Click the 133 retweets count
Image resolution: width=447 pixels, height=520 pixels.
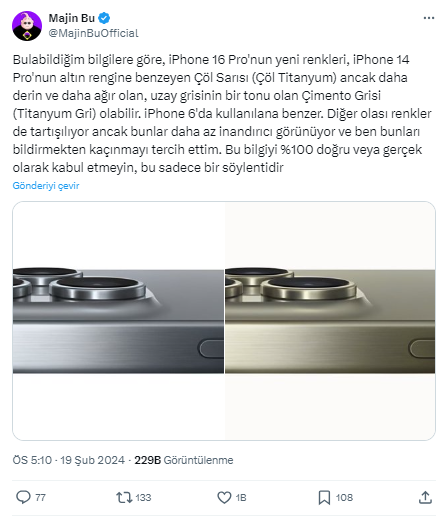click(x=143, y=498)
